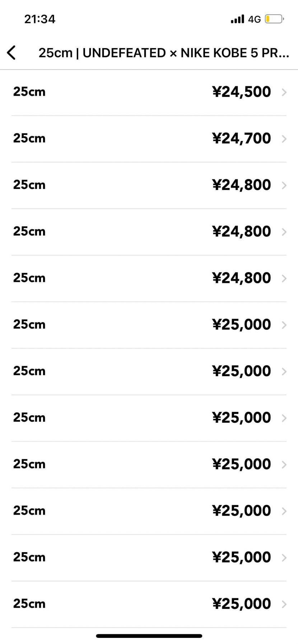The height and width of the screenshot is (644, 298).
Task: Select the ¥24,500 price
Action: (x=241, y=92)
